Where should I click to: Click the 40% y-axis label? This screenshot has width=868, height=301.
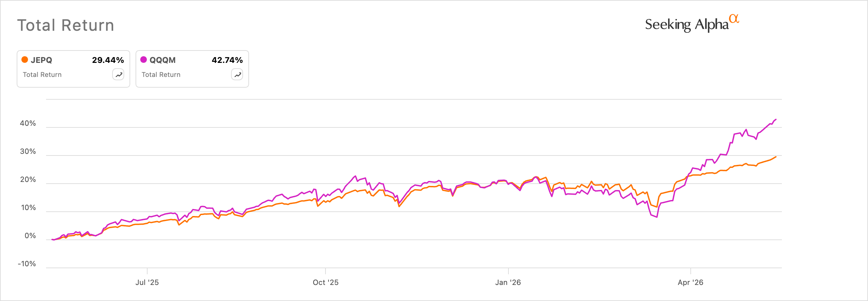click(x=28, y=123)
